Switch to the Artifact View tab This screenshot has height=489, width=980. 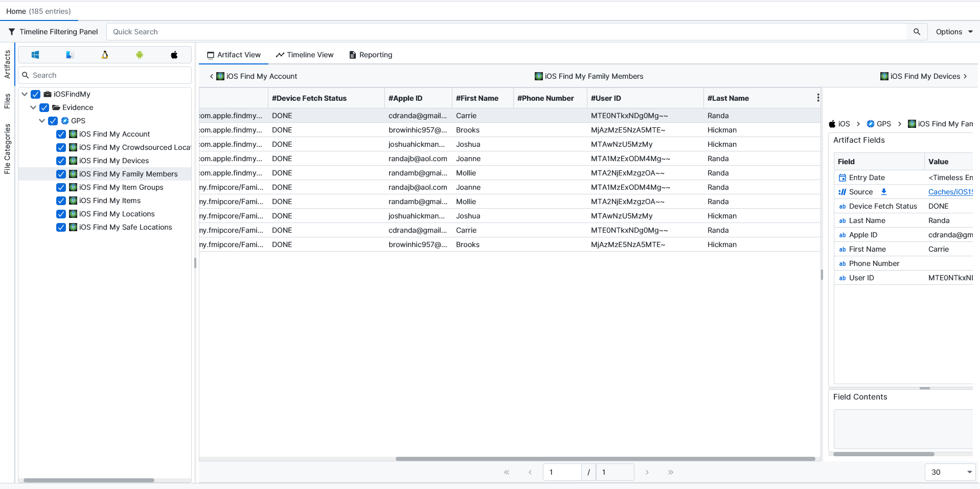click(234, 55)
